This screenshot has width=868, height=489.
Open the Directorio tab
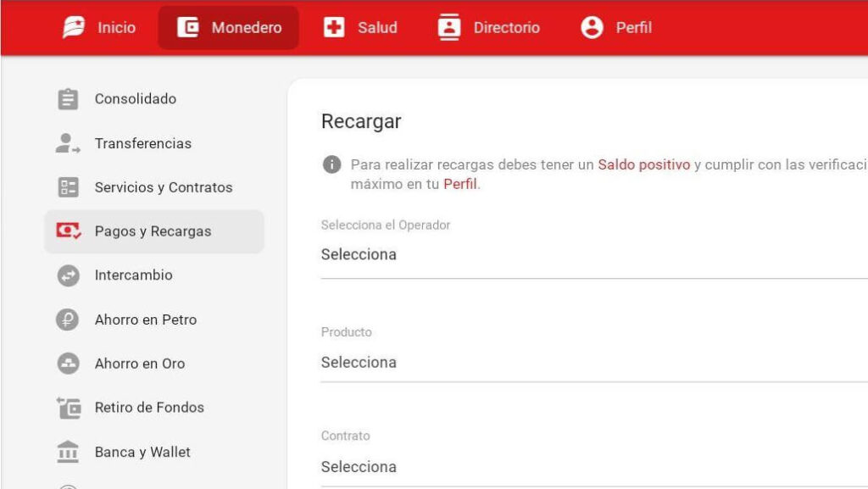coord(489,28)
